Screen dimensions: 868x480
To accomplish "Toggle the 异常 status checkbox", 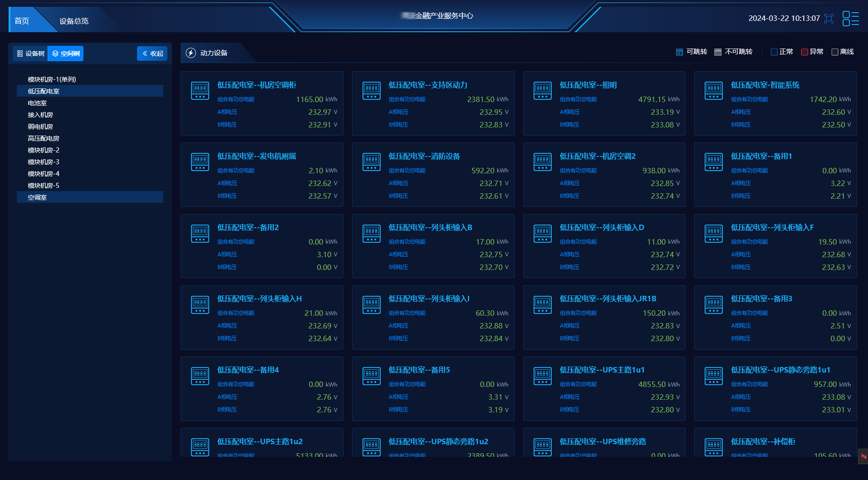I will pos(804,52).
